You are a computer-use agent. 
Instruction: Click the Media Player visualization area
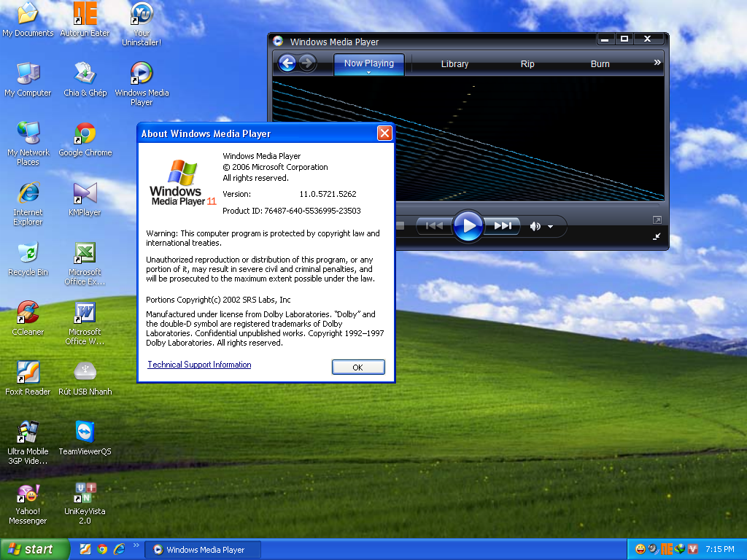click(x=468, y=138)
